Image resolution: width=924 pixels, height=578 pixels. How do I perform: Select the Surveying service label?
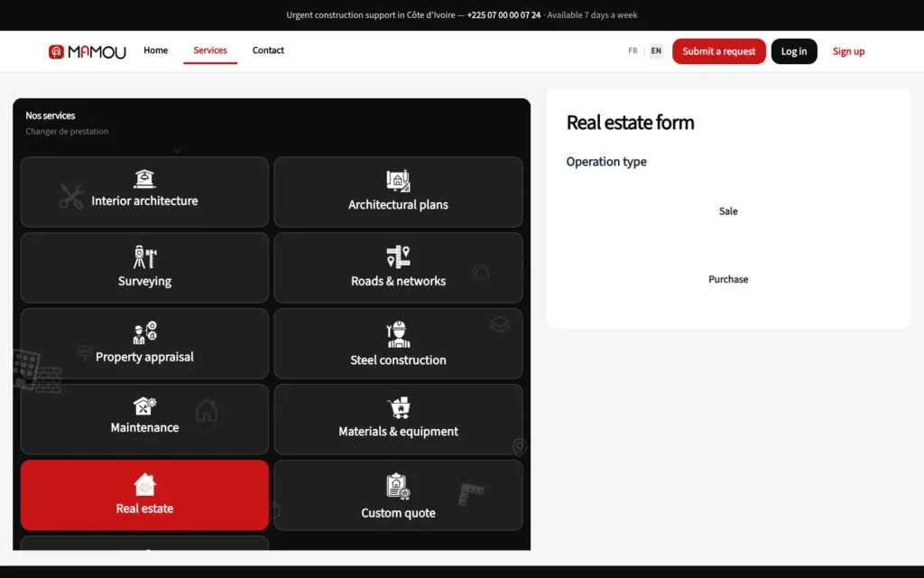pyautogui.click(x=144, y=282)
